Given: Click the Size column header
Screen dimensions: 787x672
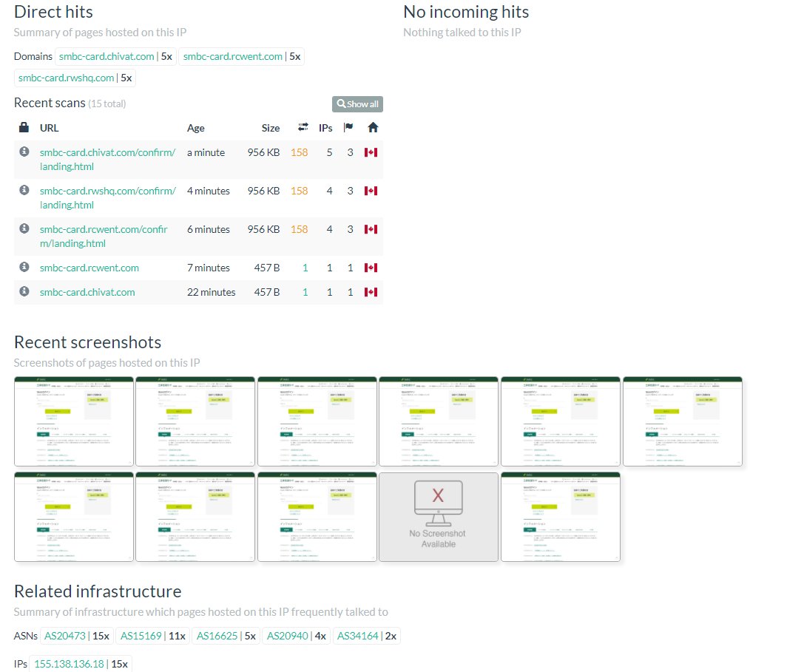Looking at the screenshot, I should click(x=271, y=128).
